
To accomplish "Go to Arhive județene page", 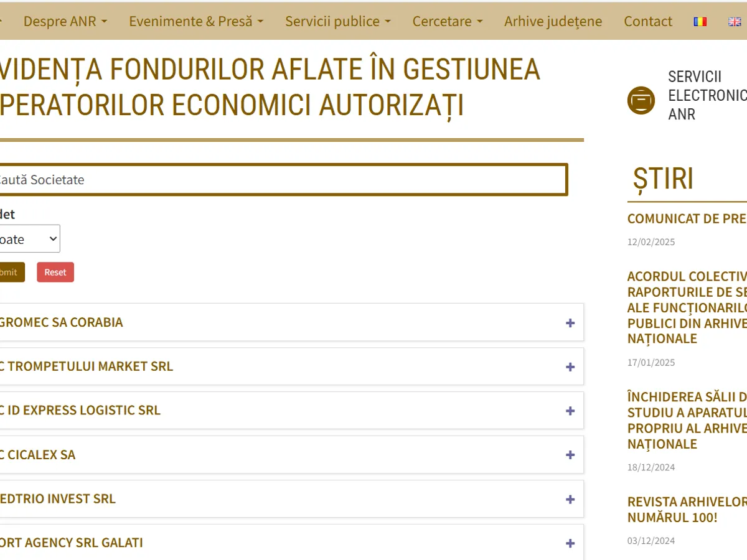I will pyautogui.click(x=553, y=21).
